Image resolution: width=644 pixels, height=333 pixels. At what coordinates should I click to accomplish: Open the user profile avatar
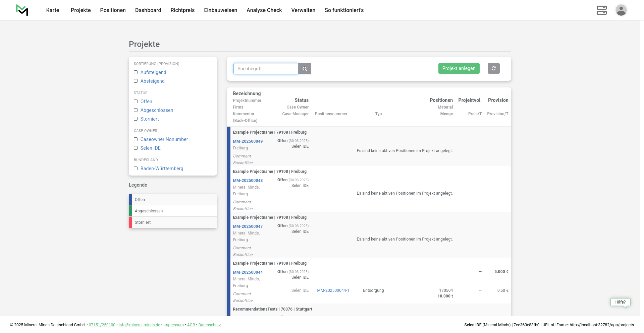tap(621, 10)
